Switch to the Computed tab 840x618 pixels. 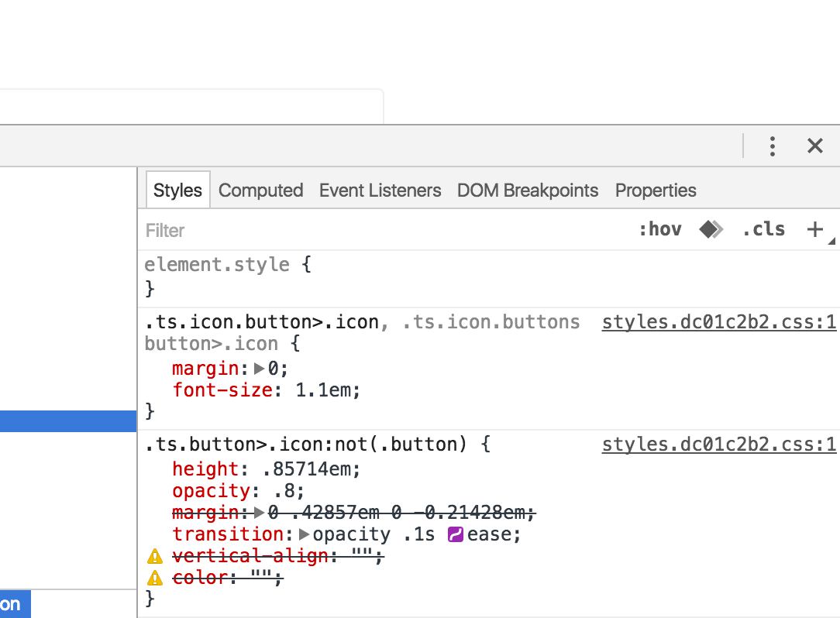(x=260, y=191)
